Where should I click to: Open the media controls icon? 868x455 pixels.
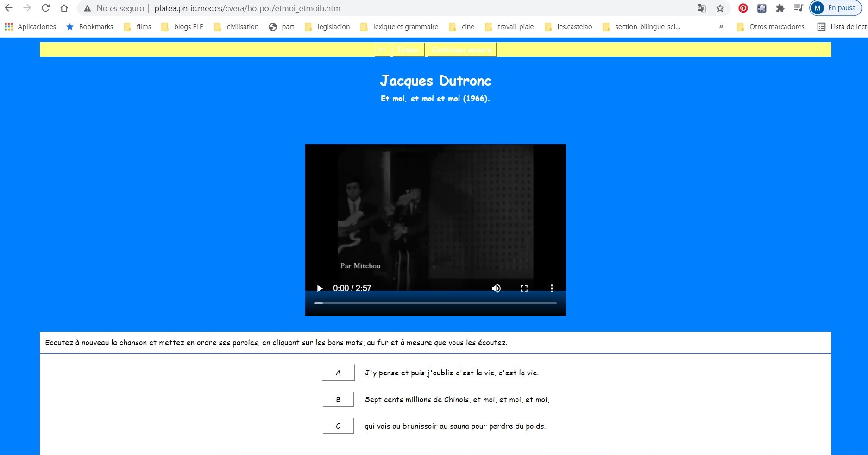pyautogui.click(x=798, y=8)
